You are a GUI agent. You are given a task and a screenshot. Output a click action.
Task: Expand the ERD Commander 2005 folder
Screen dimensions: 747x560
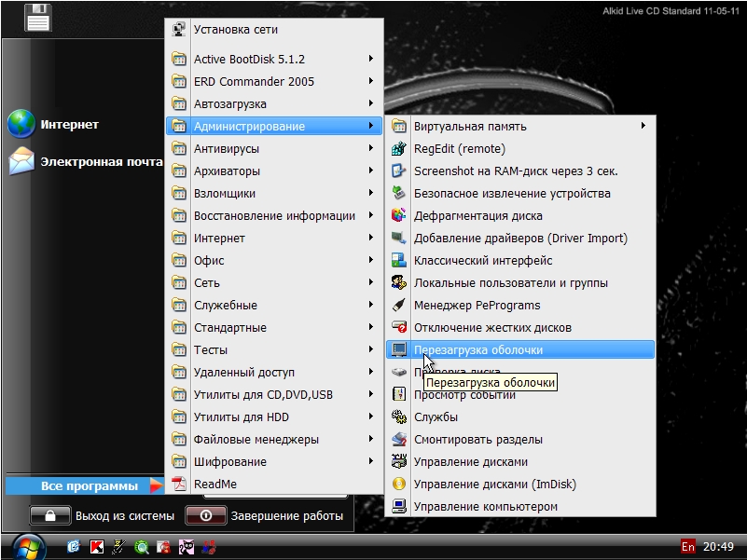(x=274, y=81)
